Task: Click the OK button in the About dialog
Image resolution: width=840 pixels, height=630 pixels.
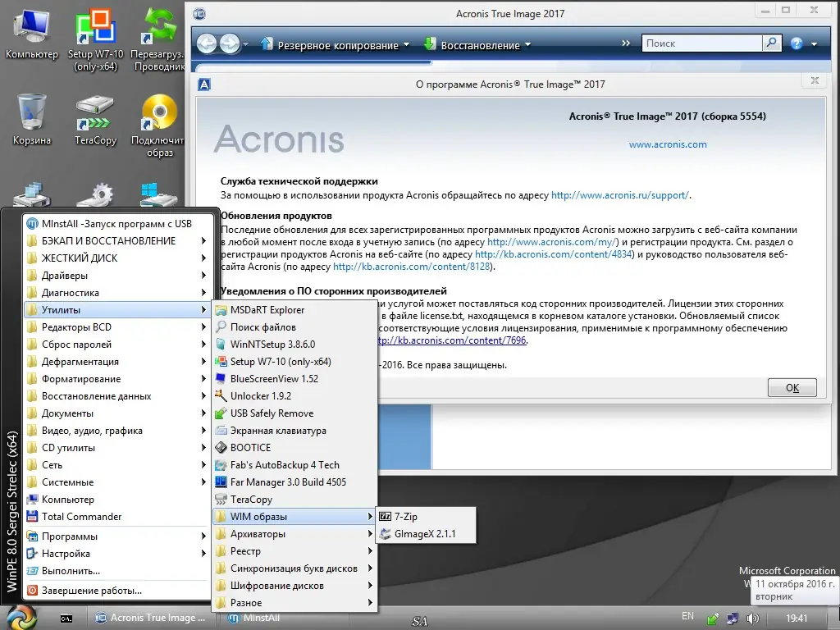Action: pos(792,387)
